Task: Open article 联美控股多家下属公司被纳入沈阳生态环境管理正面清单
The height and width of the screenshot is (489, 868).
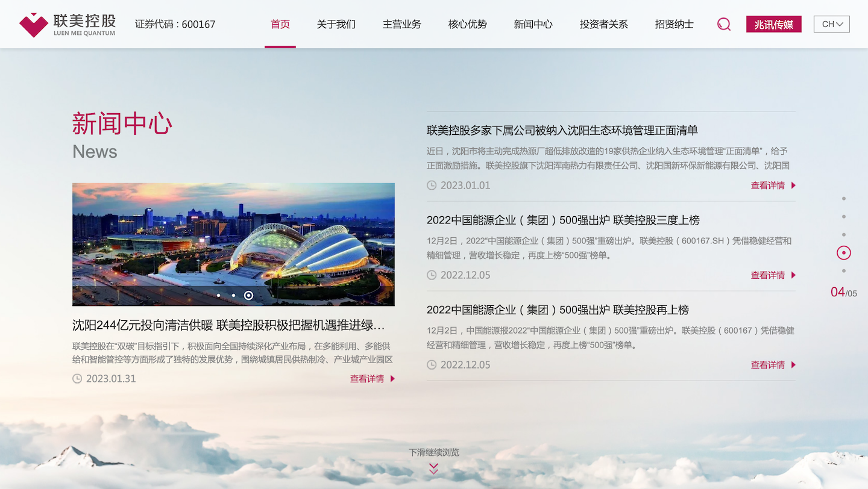Action: click(562, 130)
